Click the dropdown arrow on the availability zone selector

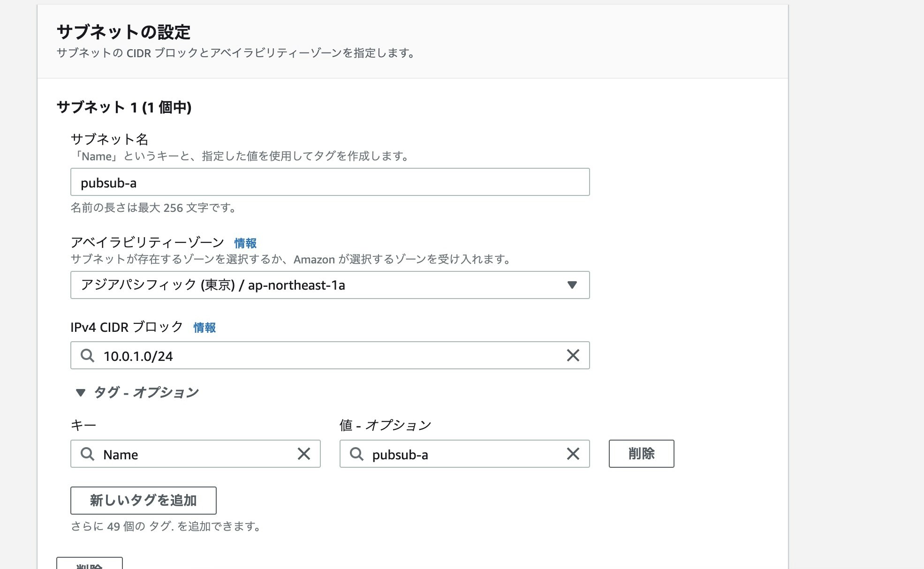point(572,285)
